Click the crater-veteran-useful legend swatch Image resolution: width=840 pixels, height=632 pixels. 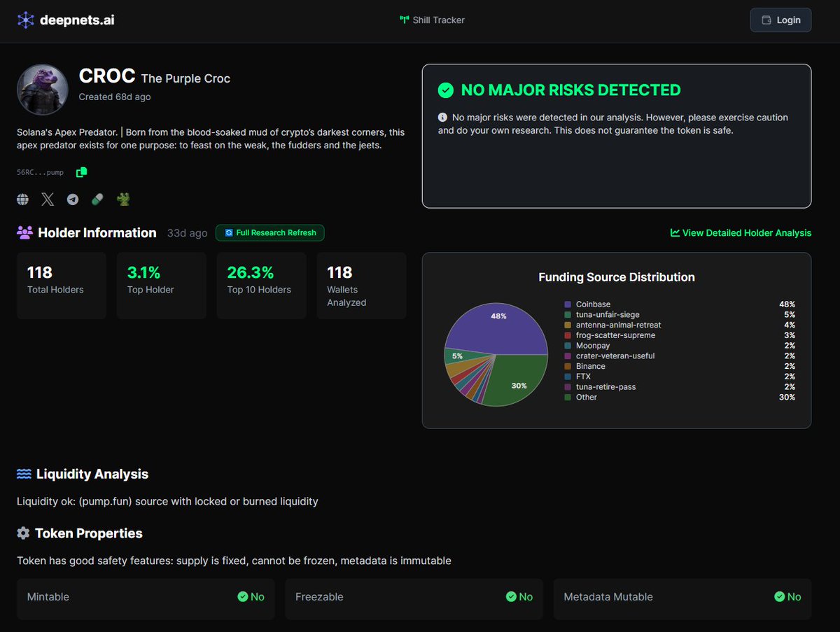tap(568, 356)
